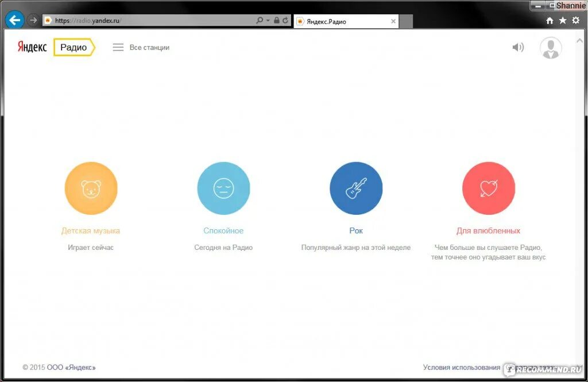Click the address bar search magnifier icon
Viewport: 588px width, 382px height.
[260, 20]
